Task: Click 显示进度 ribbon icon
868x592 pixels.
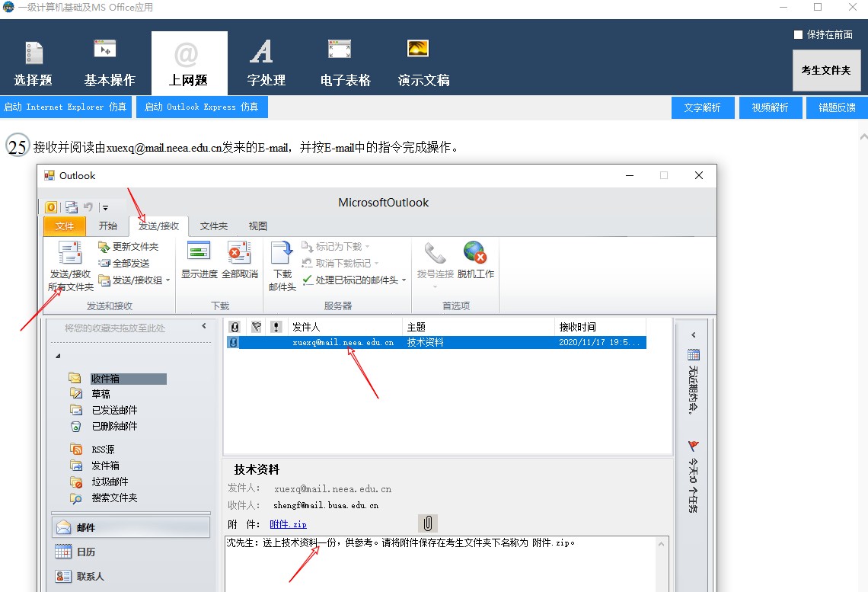Action: pos(199,260)
